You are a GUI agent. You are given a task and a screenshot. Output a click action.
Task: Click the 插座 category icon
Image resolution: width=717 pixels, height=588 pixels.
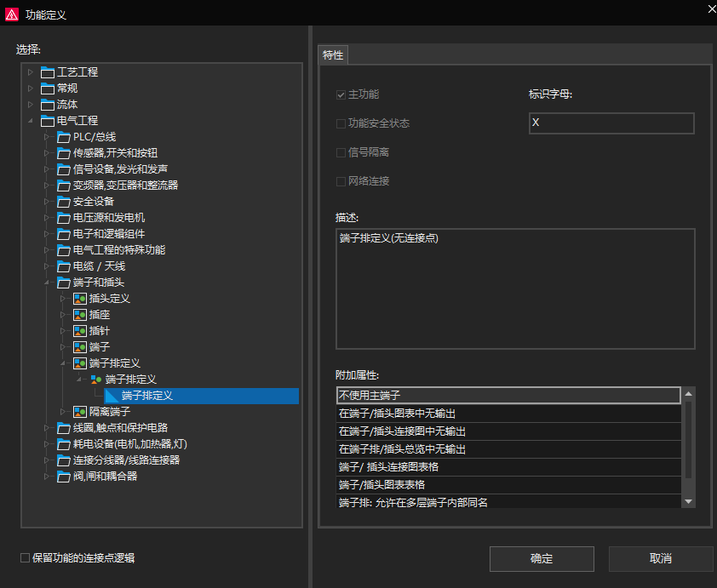click(x=80, y=315)
